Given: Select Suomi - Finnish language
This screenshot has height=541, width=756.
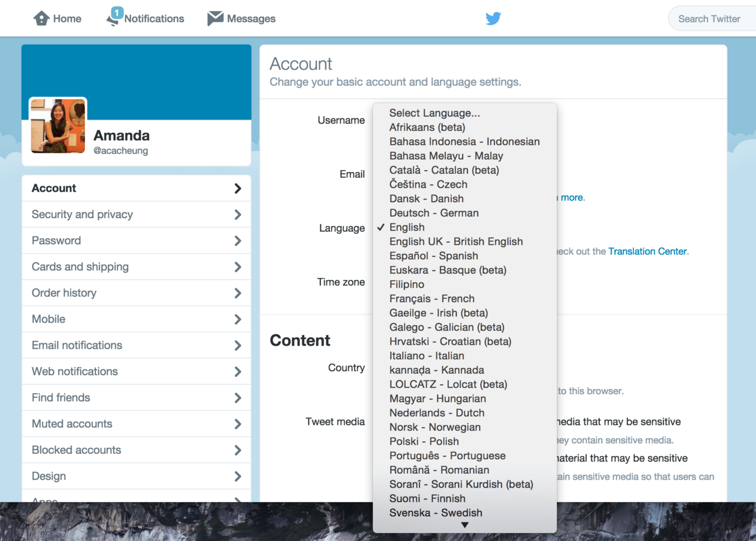Looking at the screenshot, I should pos(465,498).
